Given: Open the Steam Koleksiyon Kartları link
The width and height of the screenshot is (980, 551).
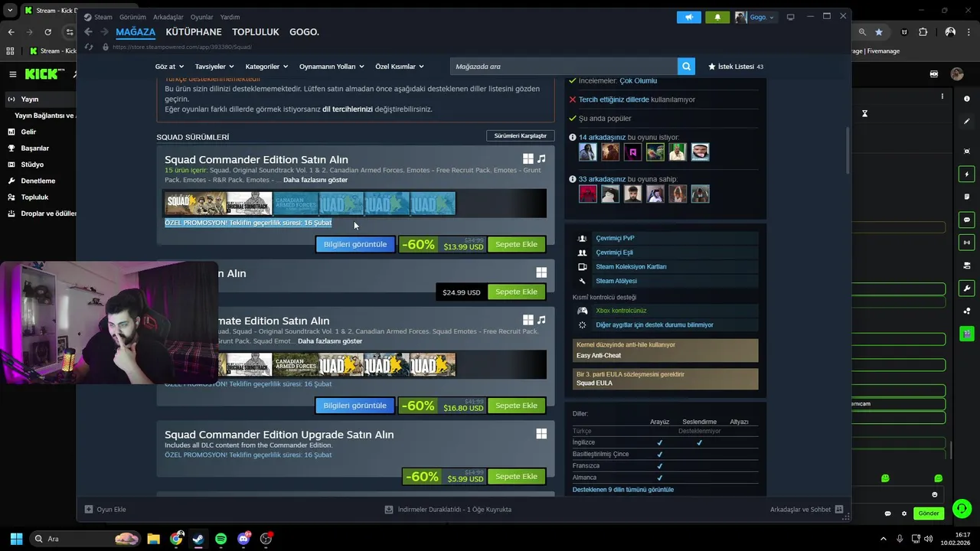Looking at the screenshot, I should [x=631, y=267].
